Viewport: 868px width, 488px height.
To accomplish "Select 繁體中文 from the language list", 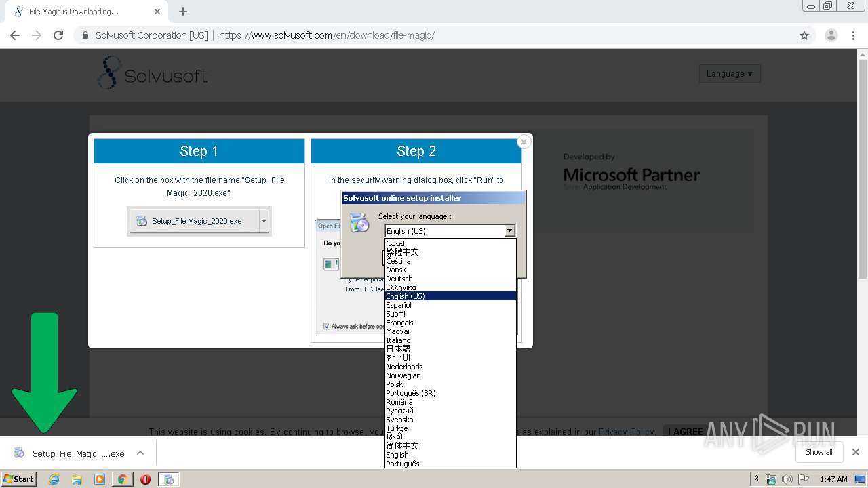I will coord(450,252).
